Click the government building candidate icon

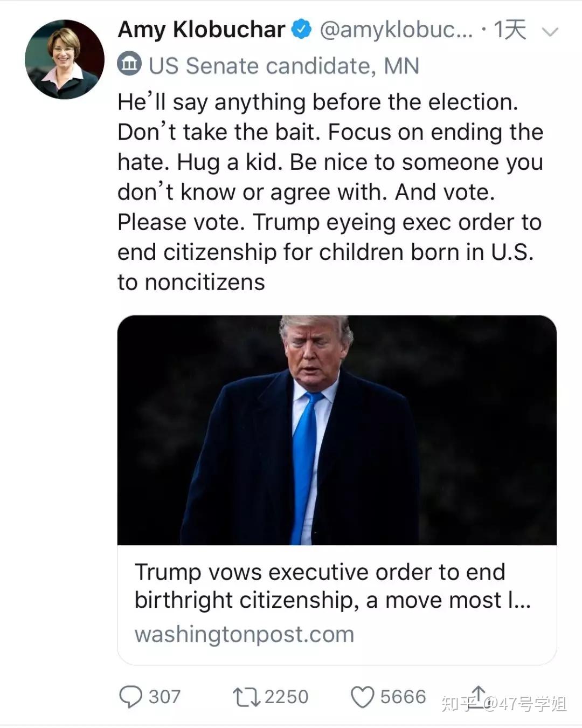(x=129, y=64)
